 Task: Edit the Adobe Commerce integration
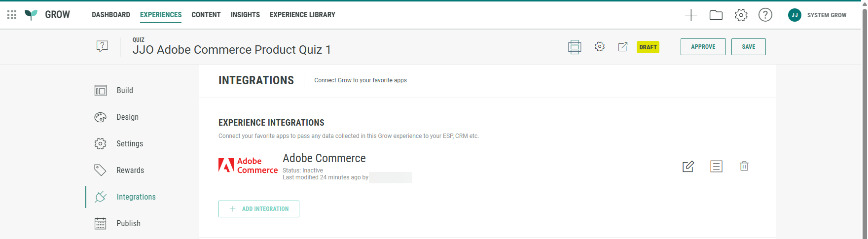click(x=688, y=167)
